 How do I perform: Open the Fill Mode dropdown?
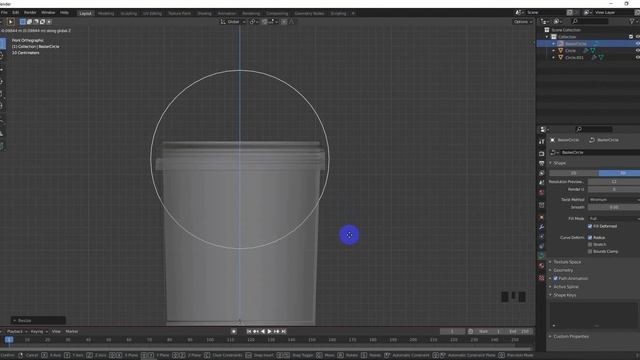tap(614, 219)
